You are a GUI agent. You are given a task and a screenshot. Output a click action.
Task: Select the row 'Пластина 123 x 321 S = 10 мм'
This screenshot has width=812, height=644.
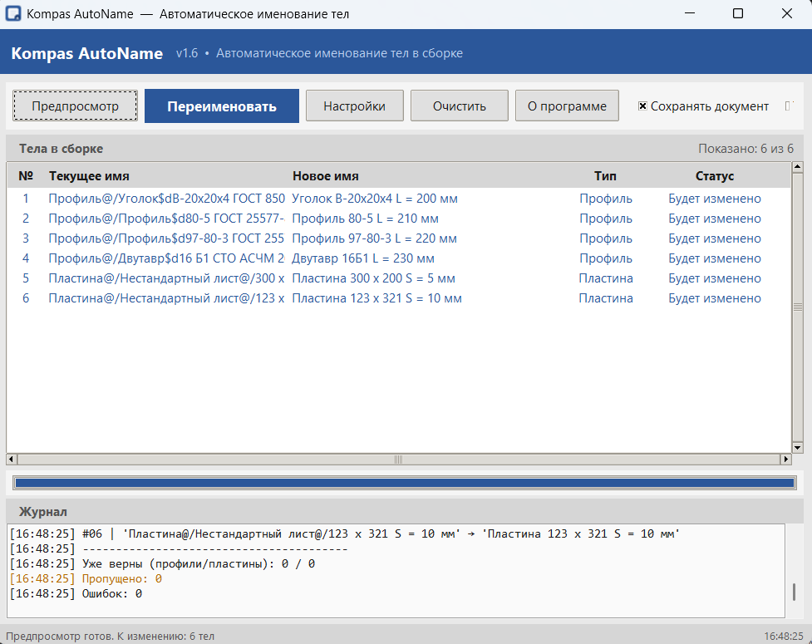point(399,298)
